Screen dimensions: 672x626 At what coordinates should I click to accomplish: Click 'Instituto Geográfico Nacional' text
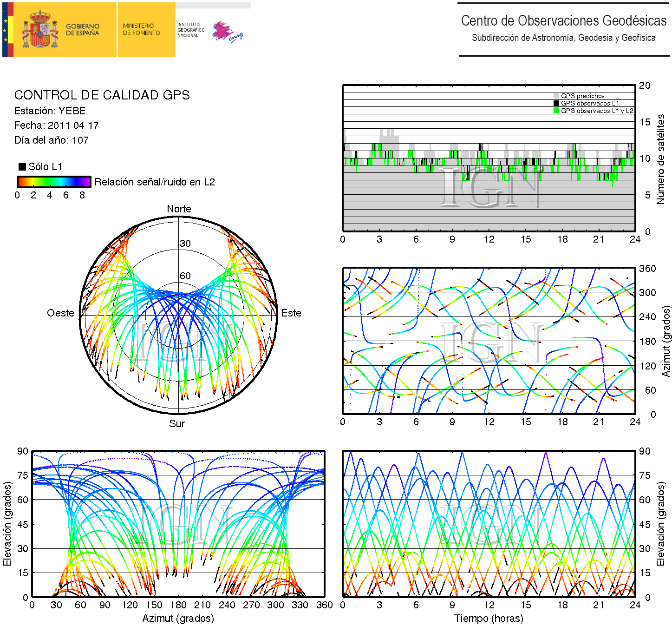coord(190,30)
